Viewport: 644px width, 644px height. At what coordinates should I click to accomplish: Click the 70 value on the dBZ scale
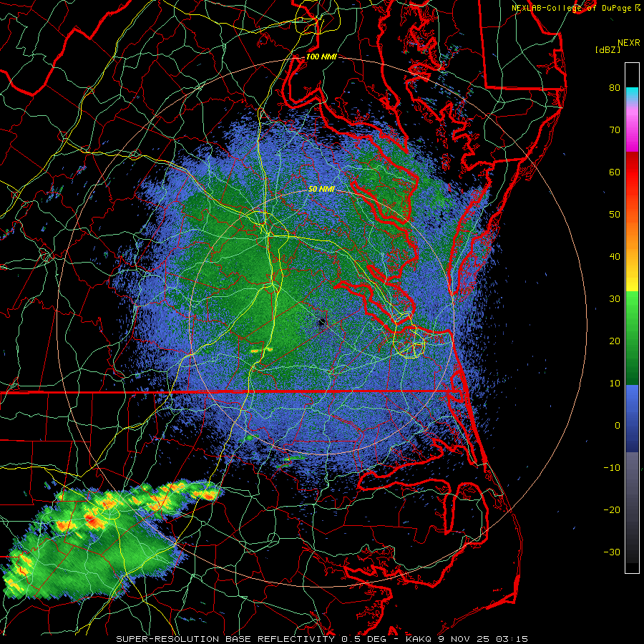pos(615,130)
